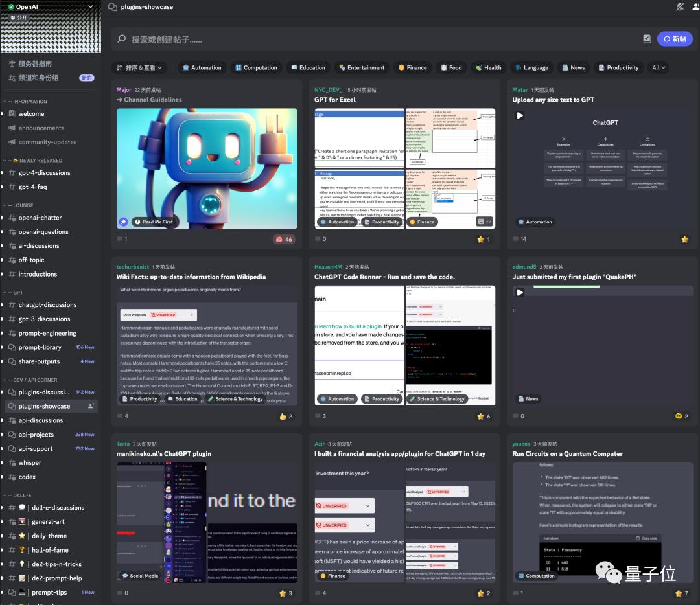
Task: Click the post guidelines checklist icon
Action: (647, 39)
